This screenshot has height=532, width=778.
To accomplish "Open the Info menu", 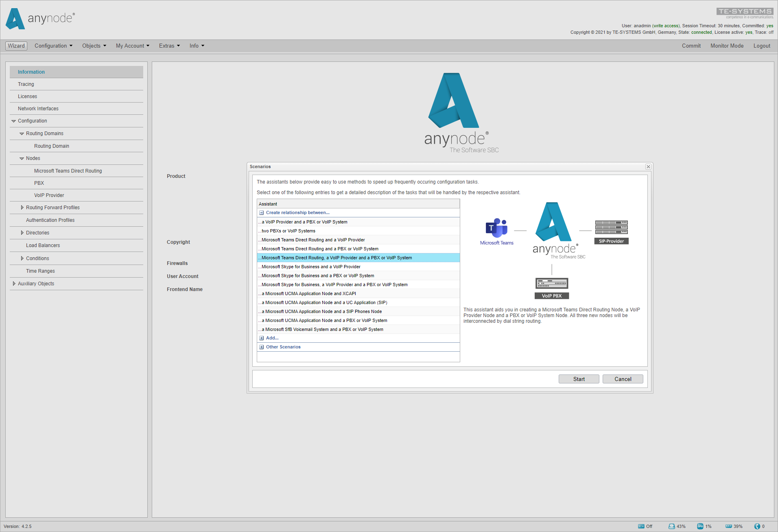I will [197, 46].
